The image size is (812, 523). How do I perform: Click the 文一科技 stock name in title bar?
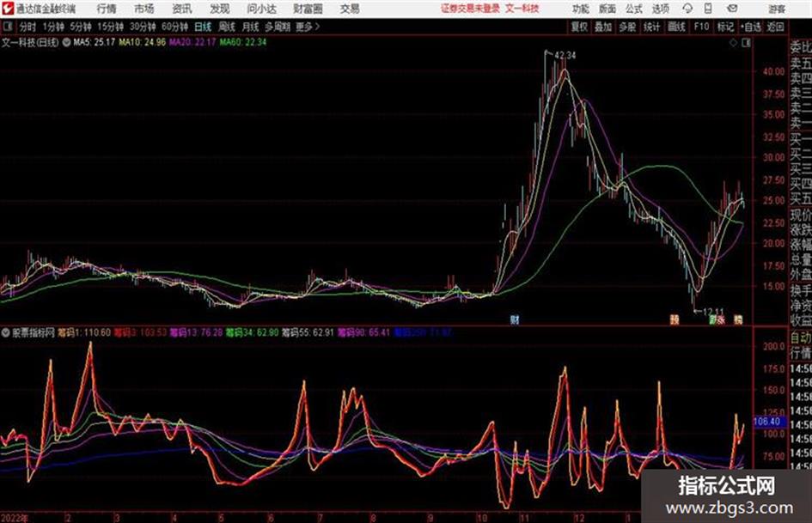[522, 9]
